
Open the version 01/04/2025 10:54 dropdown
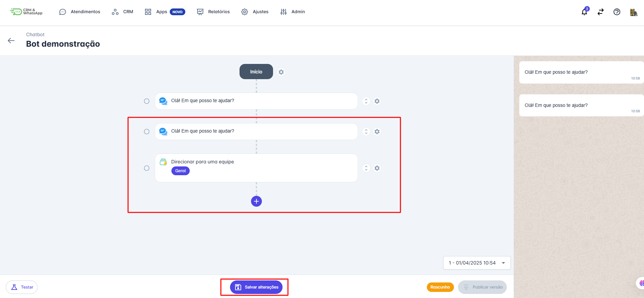point(477,263)
